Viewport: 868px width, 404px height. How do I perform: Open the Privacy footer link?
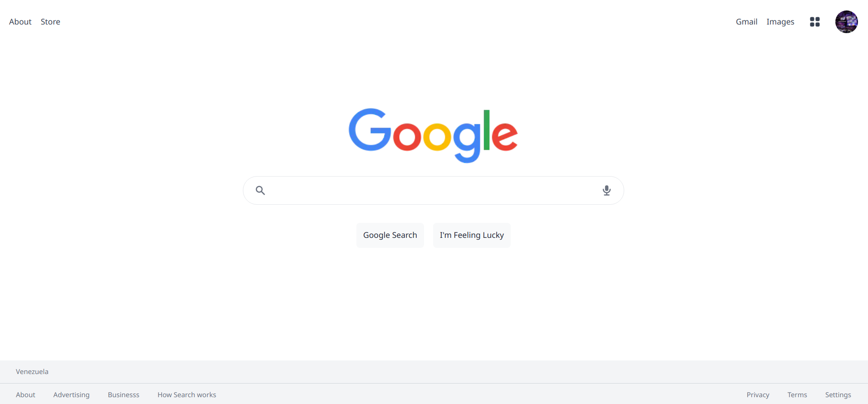758,395
